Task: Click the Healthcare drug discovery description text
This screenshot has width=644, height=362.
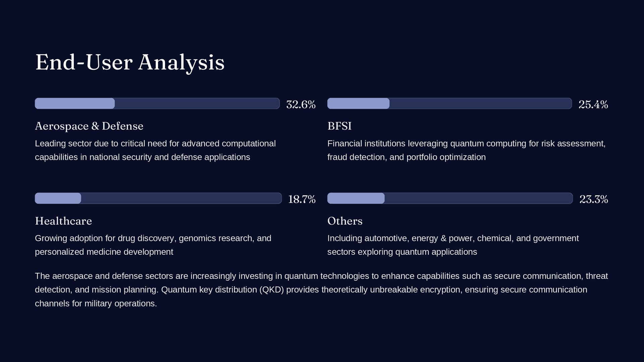Action: click(153, 245)
